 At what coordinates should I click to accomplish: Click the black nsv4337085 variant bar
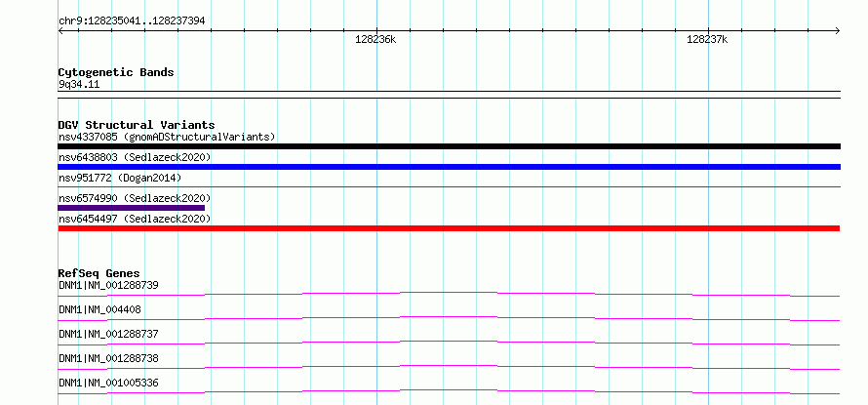(449, 146)
